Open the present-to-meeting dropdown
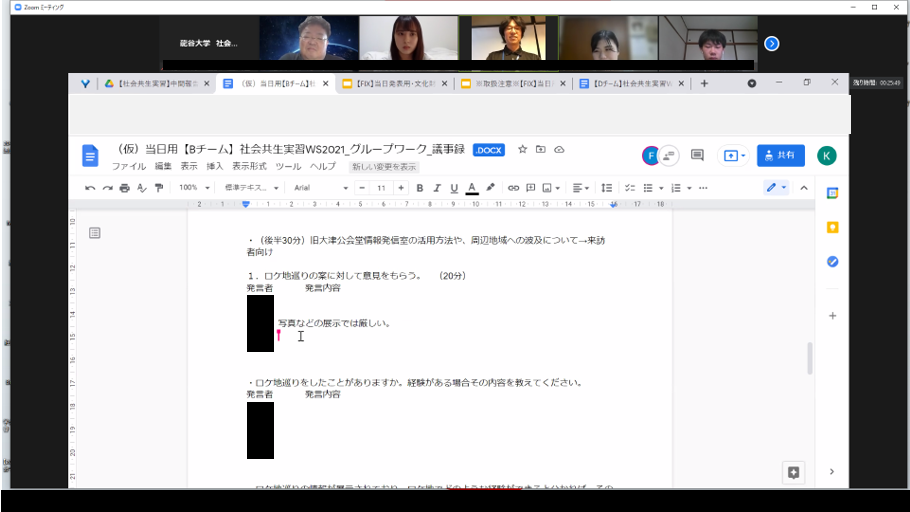910x512 pixels. (734, 156)
